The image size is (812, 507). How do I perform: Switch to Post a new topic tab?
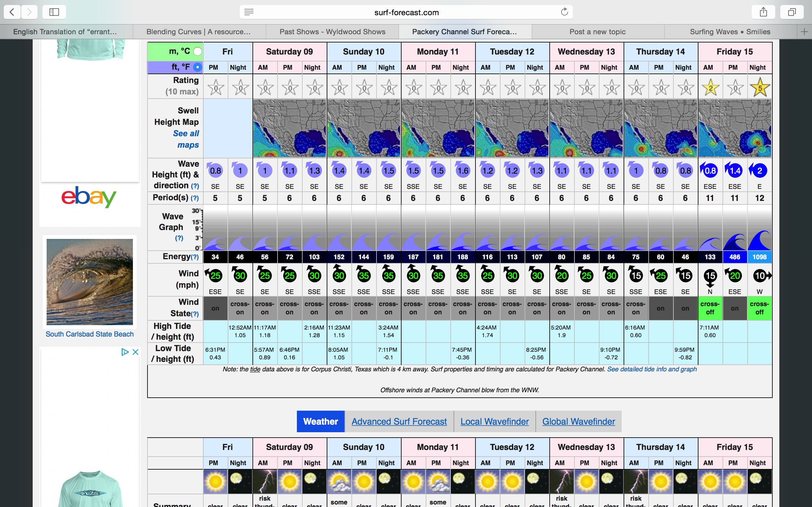(x=597, y=32)
